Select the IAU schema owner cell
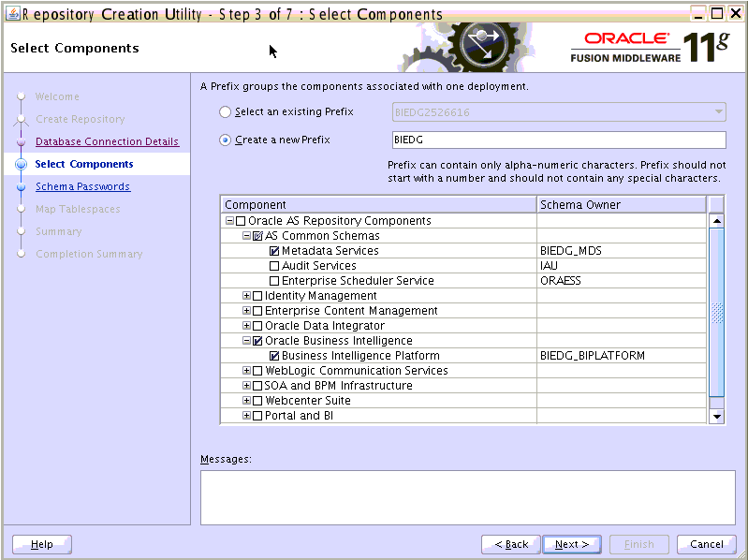The width and height of the screenshot is (748, 560). click(622, 266)
